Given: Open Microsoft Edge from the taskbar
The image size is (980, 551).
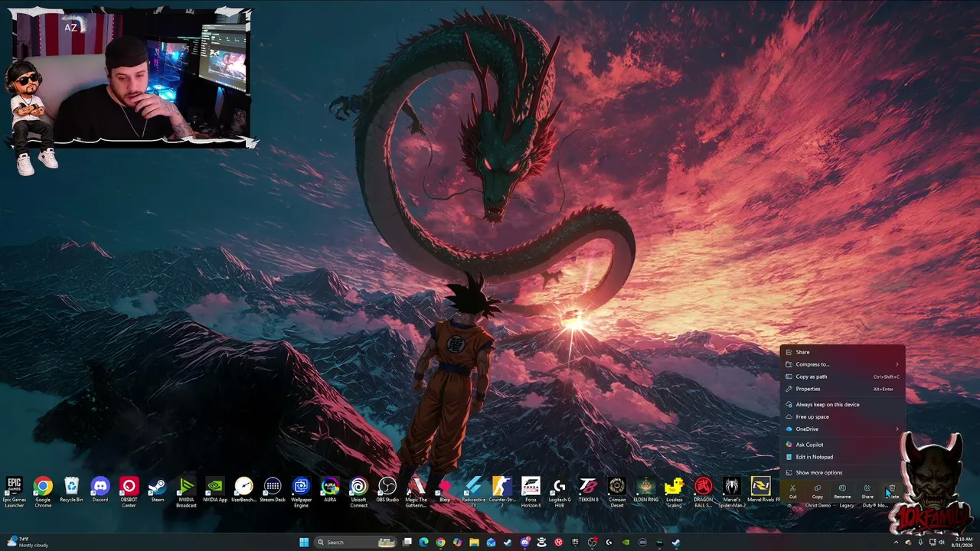Looking at the screenshot, I should pyautogui.click(x=423, y=543).
